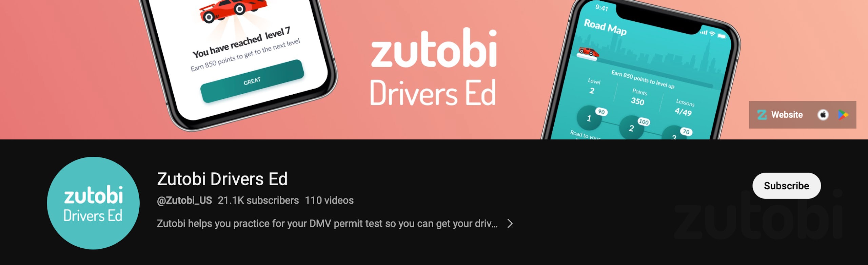Screen dimensions: 868x265
Task: Select the @Zutobi_US channel handle
Action: tap(184, 201)
